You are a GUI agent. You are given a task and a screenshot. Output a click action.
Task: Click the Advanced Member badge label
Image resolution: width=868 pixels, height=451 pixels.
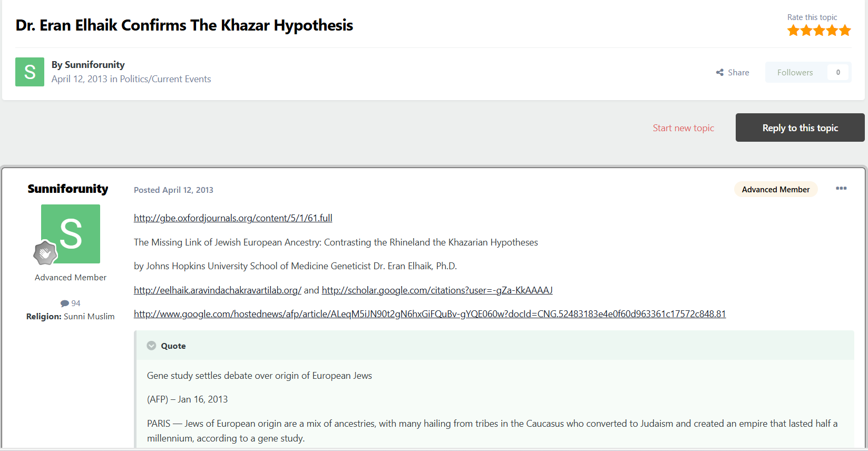776,190
